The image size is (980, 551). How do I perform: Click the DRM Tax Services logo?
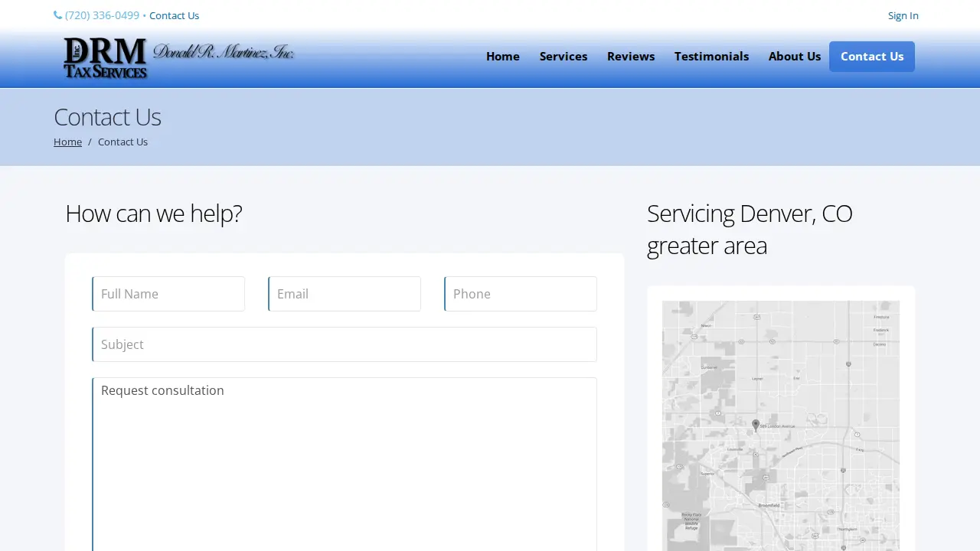178,58
